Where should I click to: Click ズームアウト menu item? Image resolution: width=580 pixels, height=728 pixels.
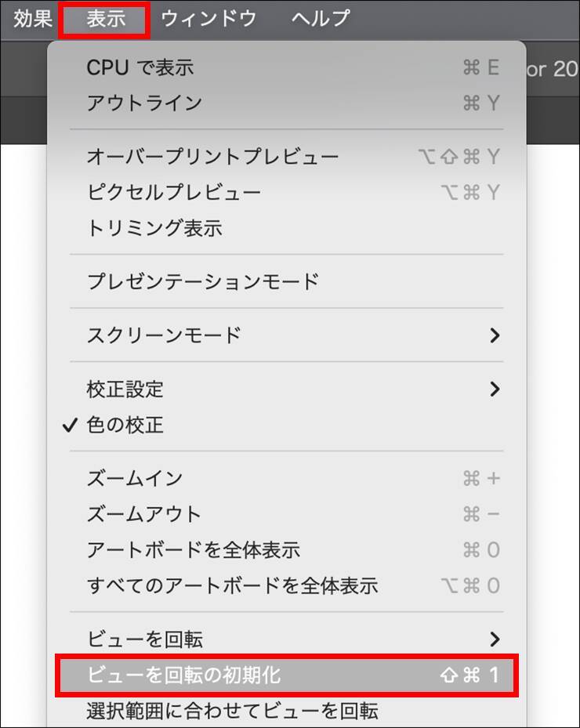[287, 514]
